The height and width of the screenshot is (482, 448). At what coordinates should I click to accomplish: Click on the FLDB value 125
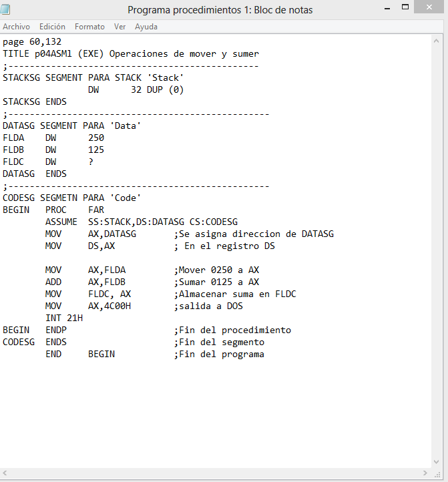click(x=96, y=150)
